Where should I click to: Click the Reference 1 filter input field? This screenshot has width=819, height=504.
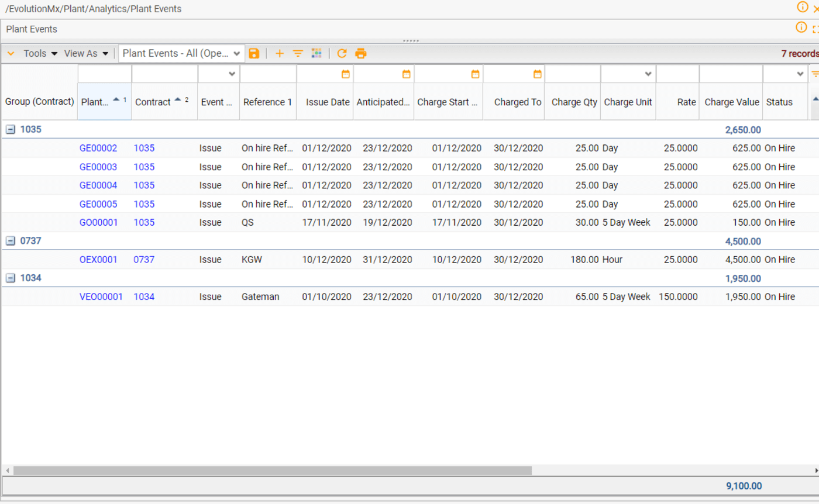point(269,74)
